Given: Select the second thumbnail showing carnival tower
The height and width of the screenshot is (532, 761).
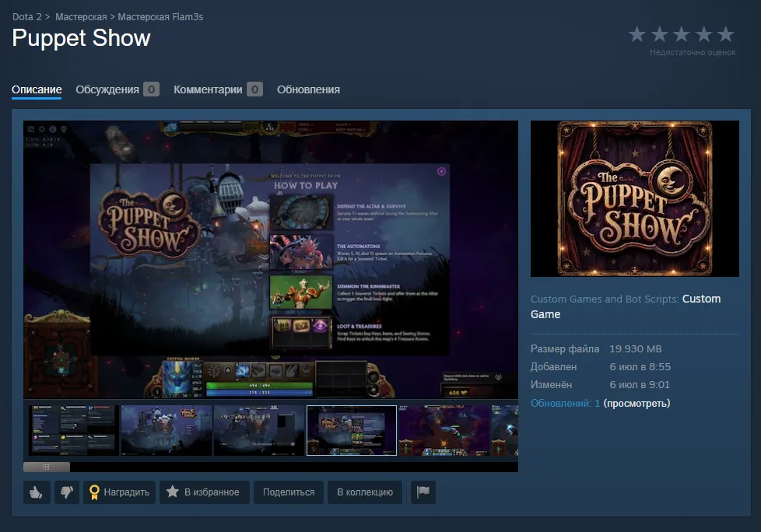Looking at the screenshot, I should coord(167,430).
